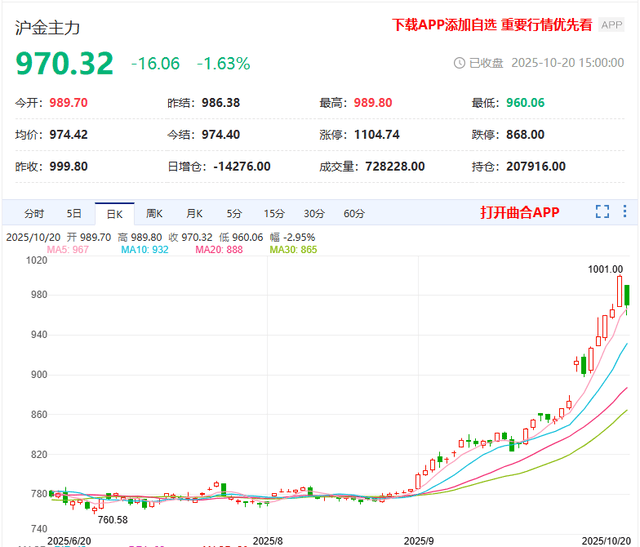This screenshot has height=547, width=640.
Task: Click the clock icon beside 已收盘
Action: click(460, 62)
